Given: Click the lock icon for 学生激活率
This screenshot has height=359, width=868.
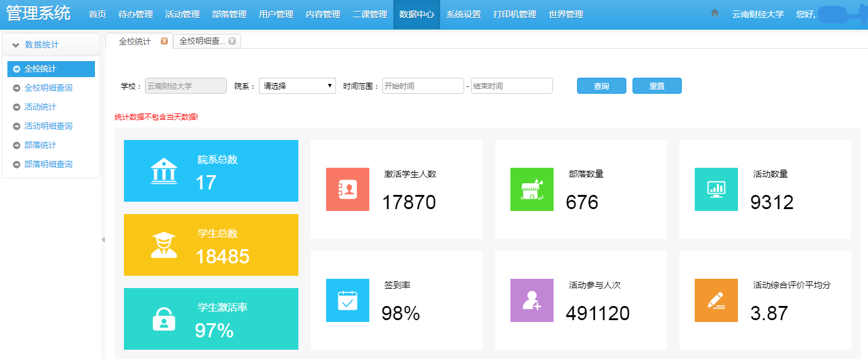Looking at the screenshot, I should 164,319.
